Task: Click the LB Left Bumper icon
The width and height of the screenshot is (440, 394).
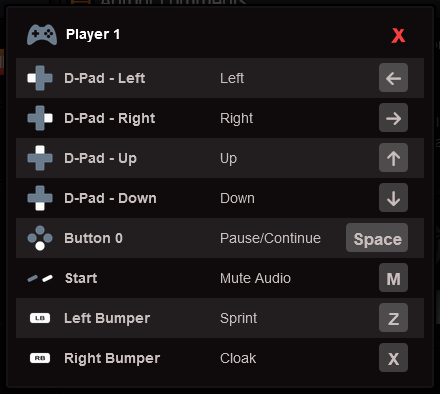Action: pyautogui.click(x=40, y=318)
